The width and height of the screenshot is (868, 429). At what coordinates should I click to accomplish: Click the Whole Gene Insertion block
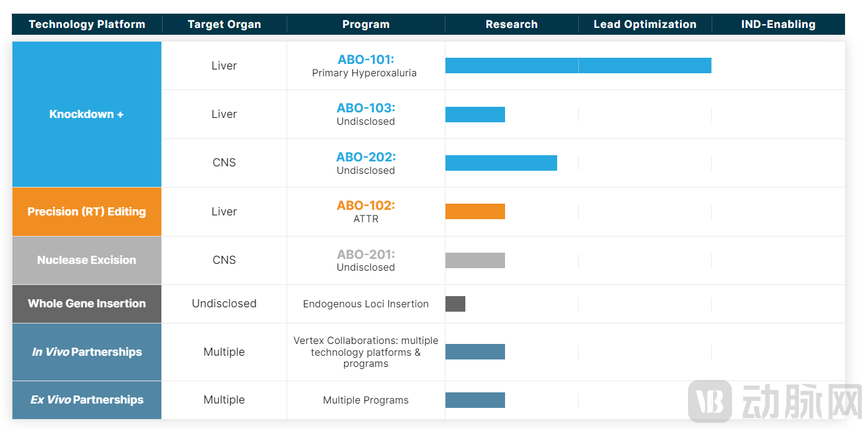click(x=87, y=304)
